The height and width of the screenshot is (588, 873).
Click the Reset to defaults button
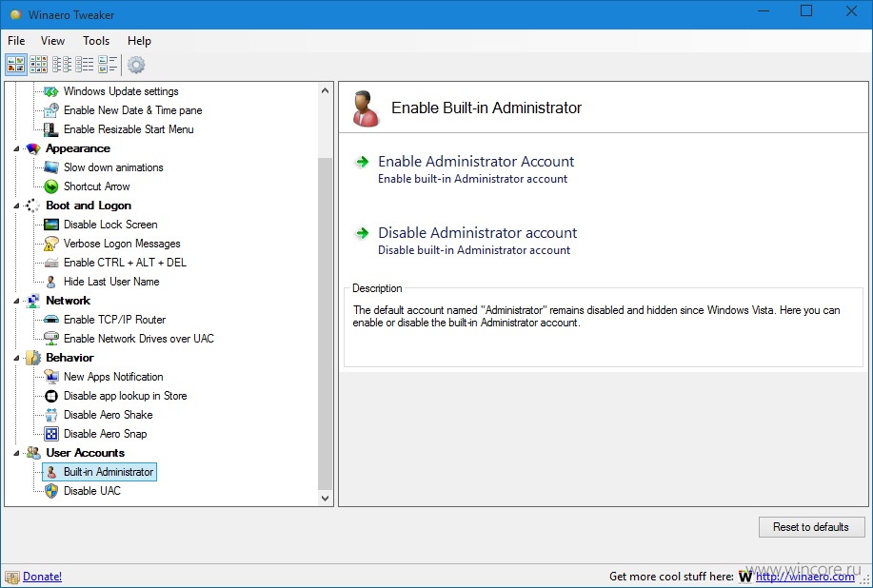[x=811, y=527]
